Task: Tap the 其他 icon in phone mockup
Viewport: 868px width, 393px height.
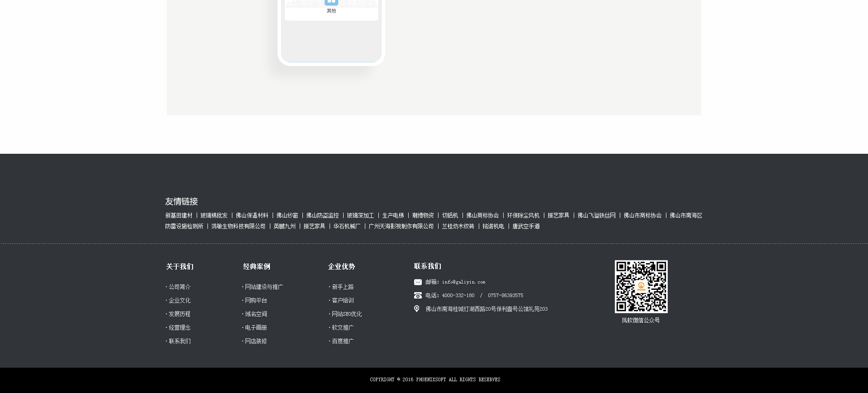Action: (x=331, y=3)
